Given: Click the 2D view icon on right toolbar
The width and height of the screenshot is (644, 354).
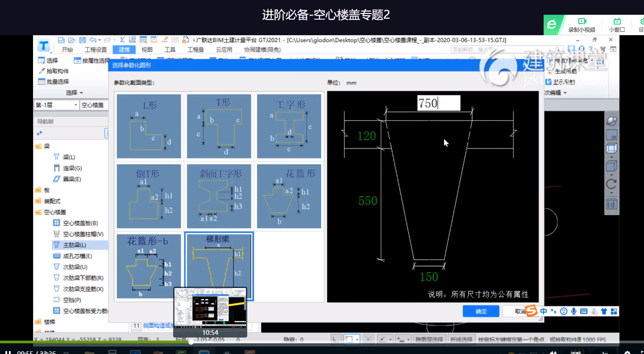Looking at the screenshot, I should coord(611,135).
